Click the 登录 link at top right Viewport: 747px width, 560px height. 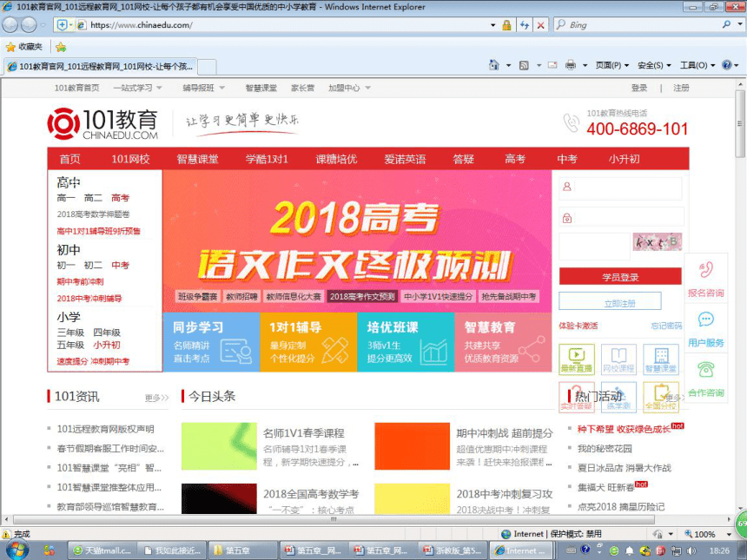[639, 88]
